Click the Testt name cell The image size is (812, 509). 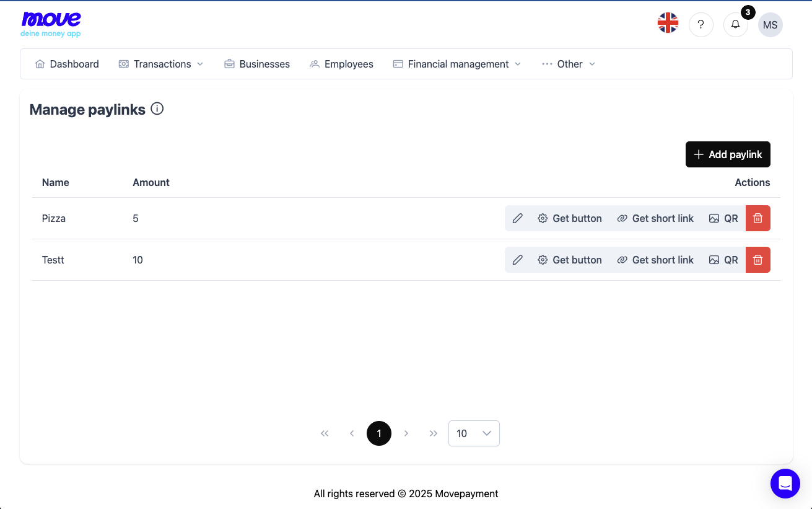(x=53, y=260)
